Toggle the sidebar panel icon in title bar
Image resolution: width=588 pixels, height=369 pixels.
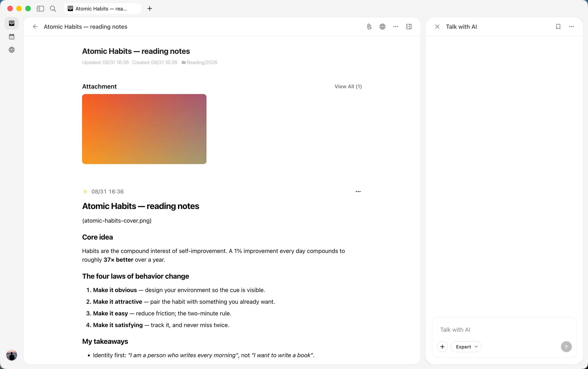pyautogui.click(x=40, y=9)
